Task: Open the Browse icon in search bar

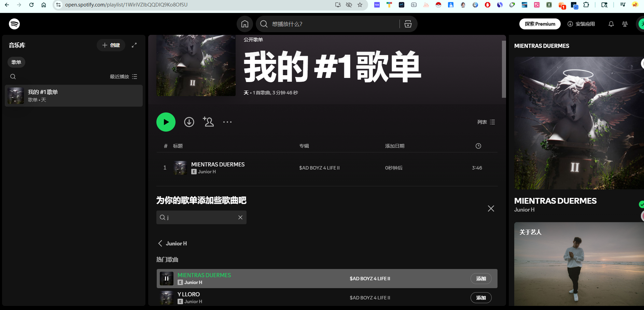Action: coord(408,24)
